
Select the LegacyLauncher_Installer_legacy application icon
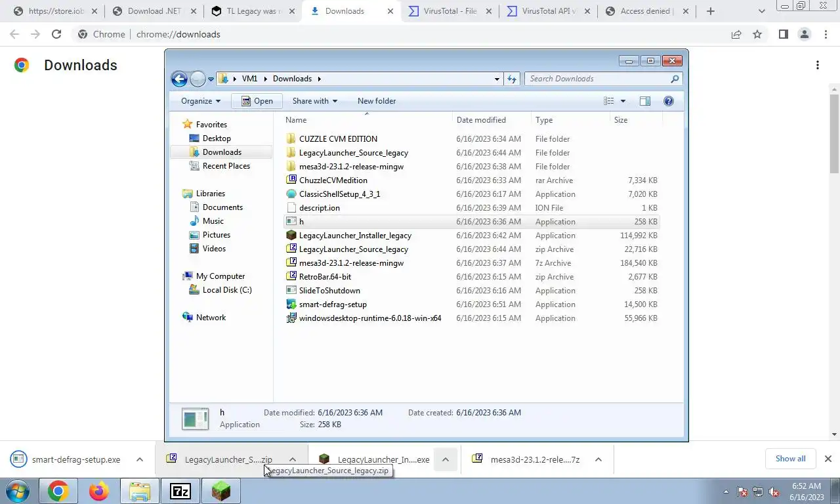pos(291,236)
